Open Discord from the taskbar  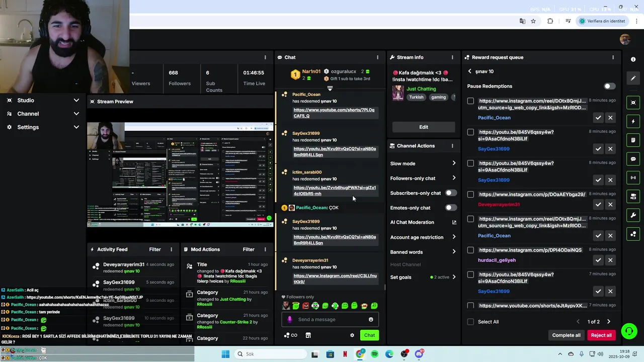pos(419,354)
